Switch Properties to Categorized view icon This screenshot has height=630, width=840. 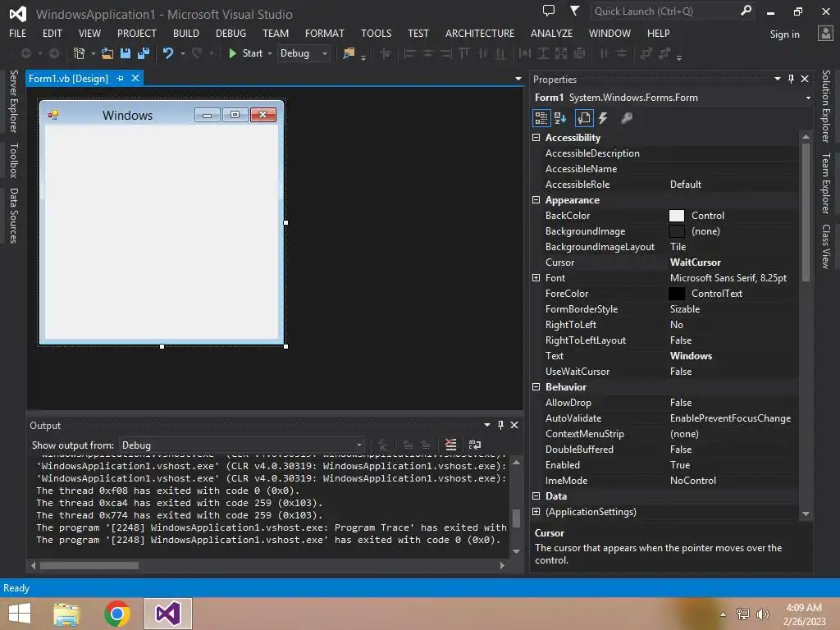coord(541,118)
